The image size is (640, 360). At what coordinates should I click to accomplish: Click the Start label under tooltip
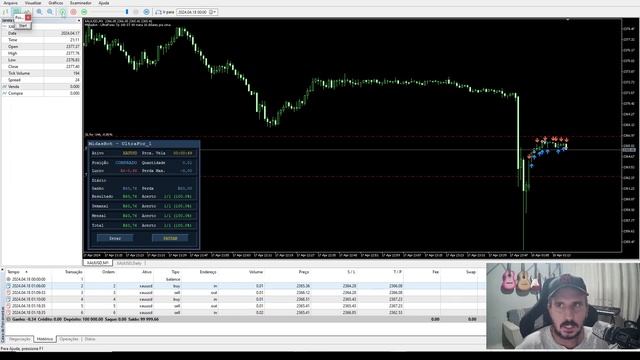click(x=23, y=25)
